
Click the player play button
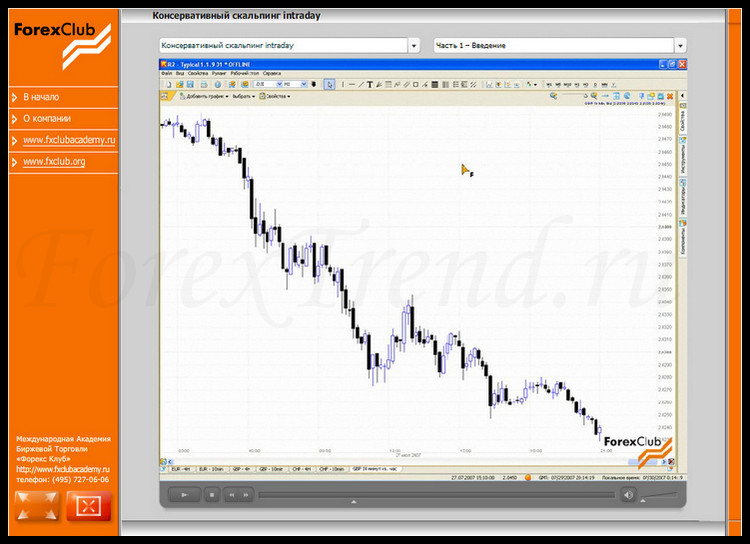[184, 495]
